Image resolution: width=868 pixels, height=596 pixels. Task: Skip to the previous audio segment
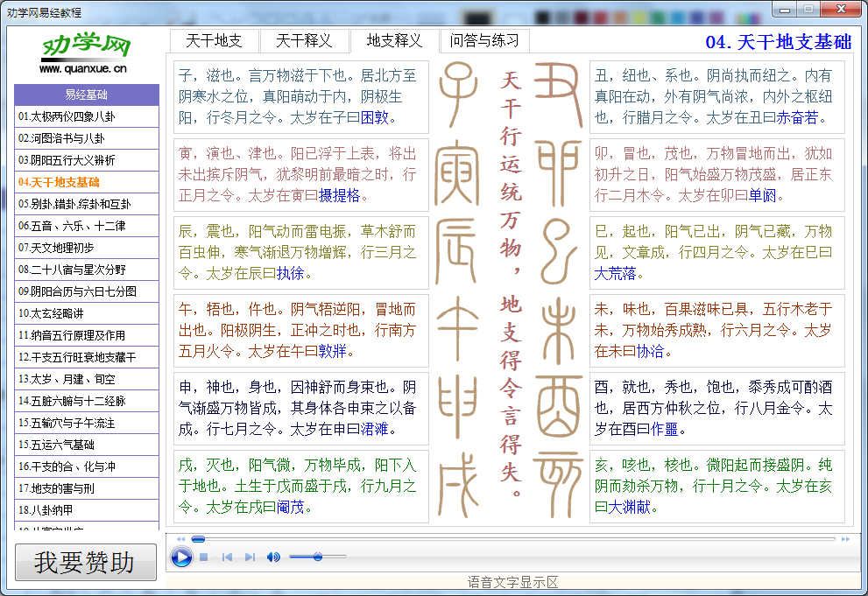[x=227, y=557]
